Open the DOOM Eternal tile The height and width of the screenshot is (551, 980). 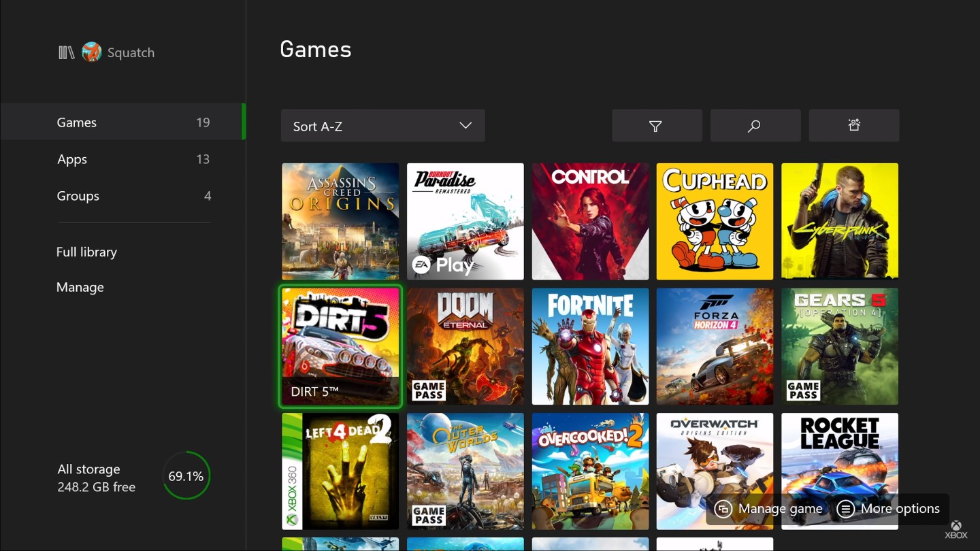[465, 346]
